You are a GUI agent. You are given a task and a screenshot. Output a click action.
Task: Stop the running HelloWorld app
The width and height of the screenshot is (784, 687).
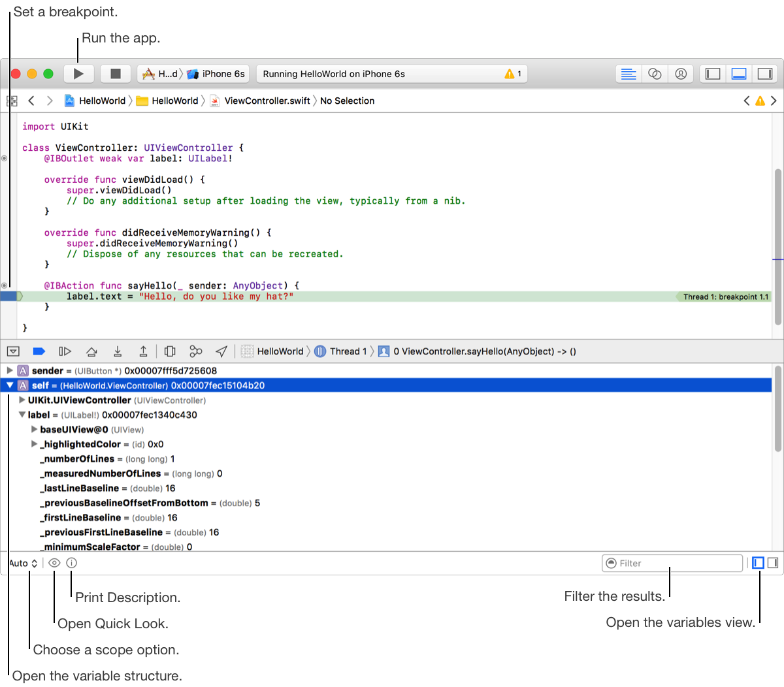[116, 74]
